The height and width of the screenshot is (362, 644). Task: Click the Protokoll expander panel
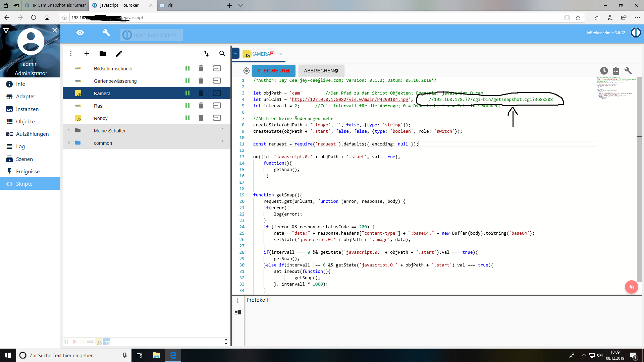tap(257, 300)
